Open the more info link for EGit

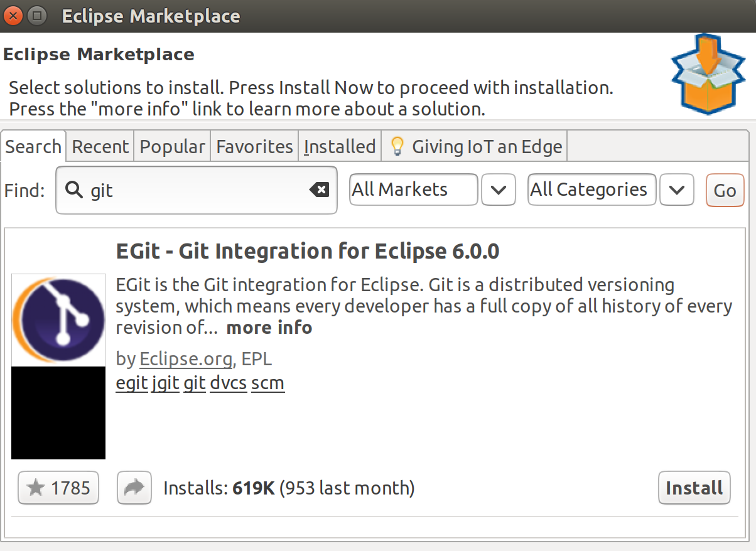pos(269,328)
